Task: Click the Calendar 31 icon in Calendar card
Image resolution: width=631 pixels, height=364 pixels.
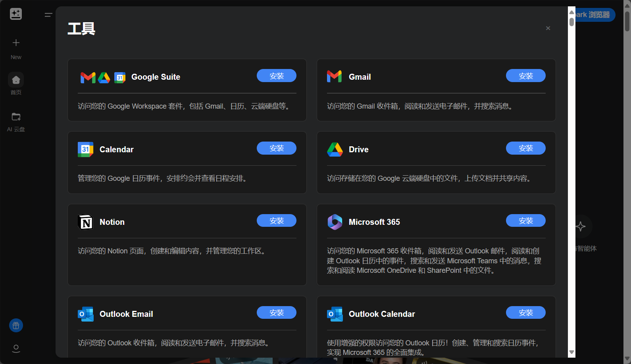Action: coord(85,149)
